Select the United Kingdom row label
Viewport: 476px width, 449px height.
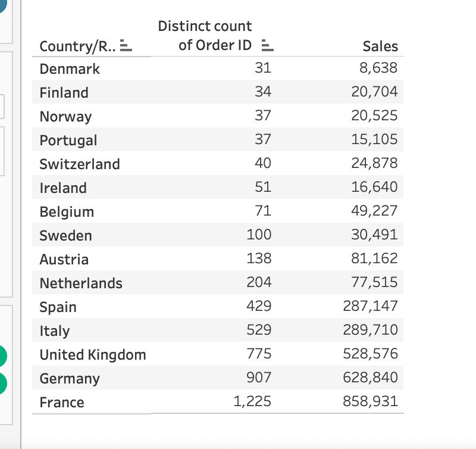coord(93,355)
